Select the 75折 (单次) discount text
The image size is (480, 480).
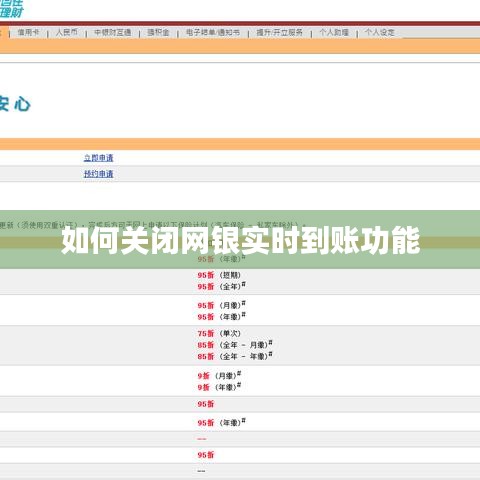[219, 333]
